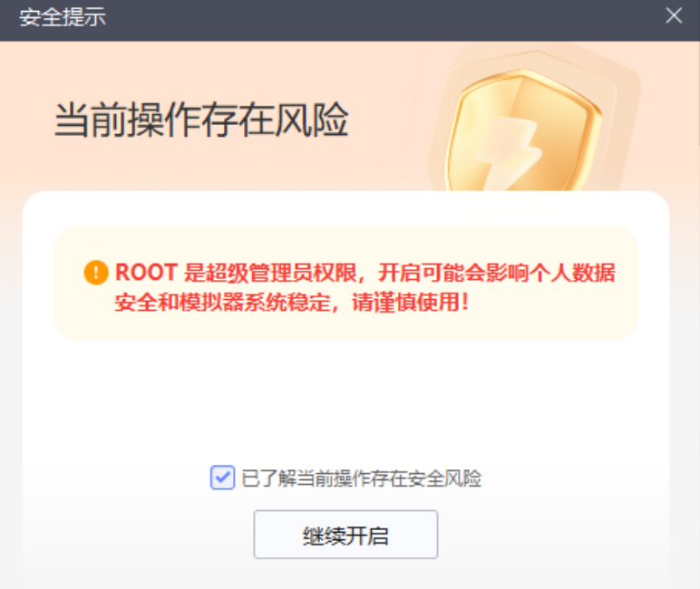The width and height of the screenshot is (700, 589).
Task: Click the 当前操作存在风险 heading
Action: 201,120
